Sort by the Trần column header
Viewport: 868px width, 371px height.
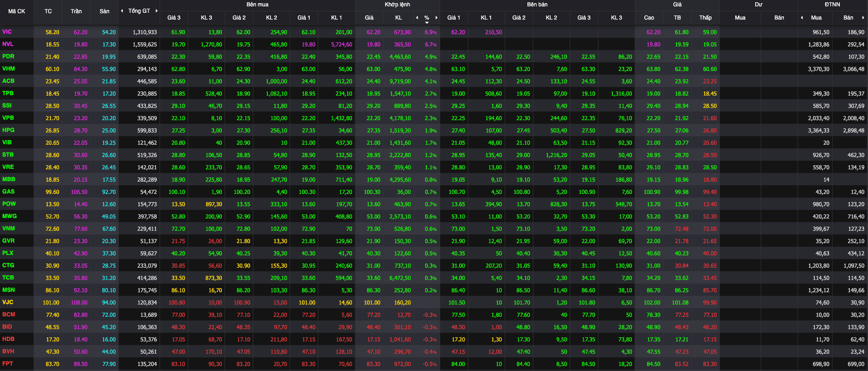76,11
